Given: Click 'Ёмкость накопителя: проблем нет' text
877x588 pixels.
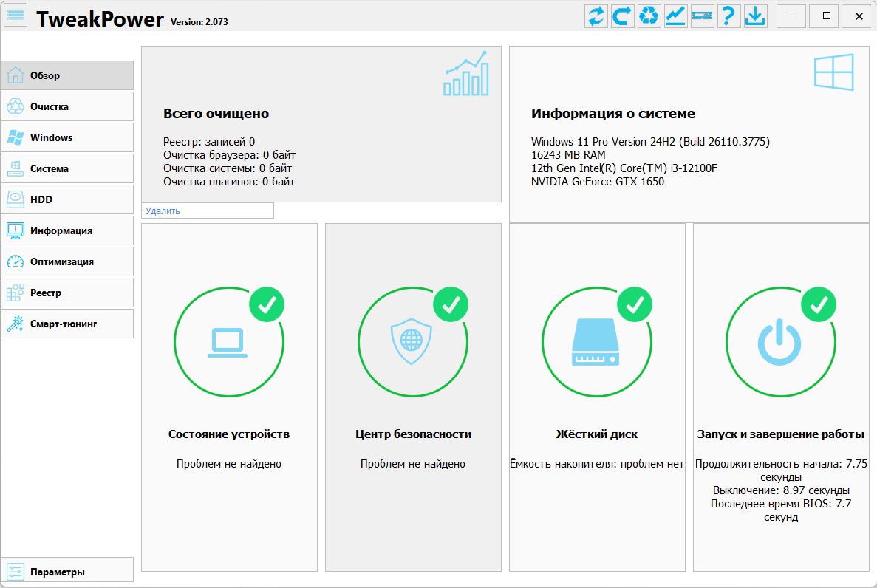Looking at the screenshot, I should (597, 464).
